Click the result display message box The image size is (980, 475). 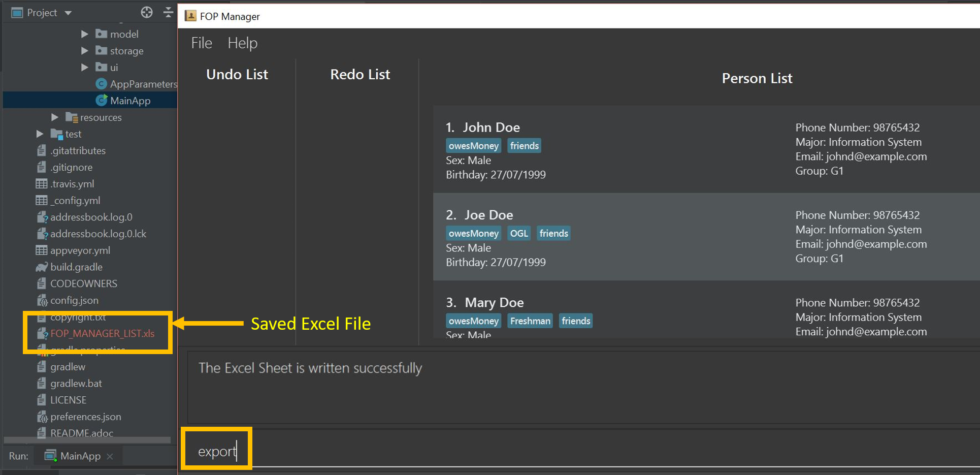[x=584, y=388]
